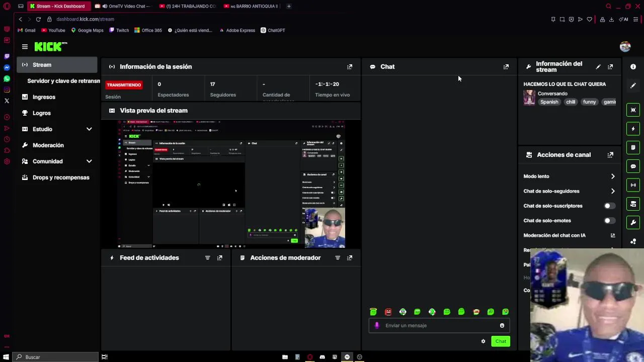Screen dimensions: 644x362
Task: Click the pencil edit icon in the right rail
Action: click(633, 85)
